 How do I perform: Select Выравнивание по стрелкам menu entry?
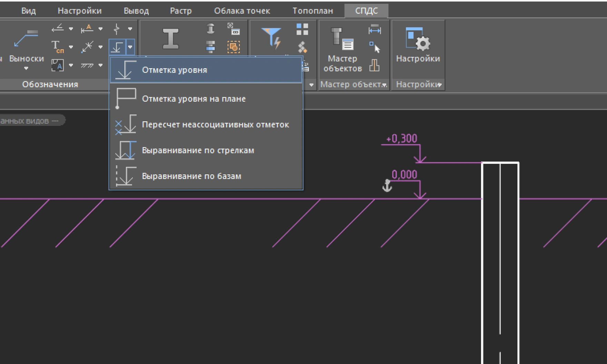tap(198, 150)
